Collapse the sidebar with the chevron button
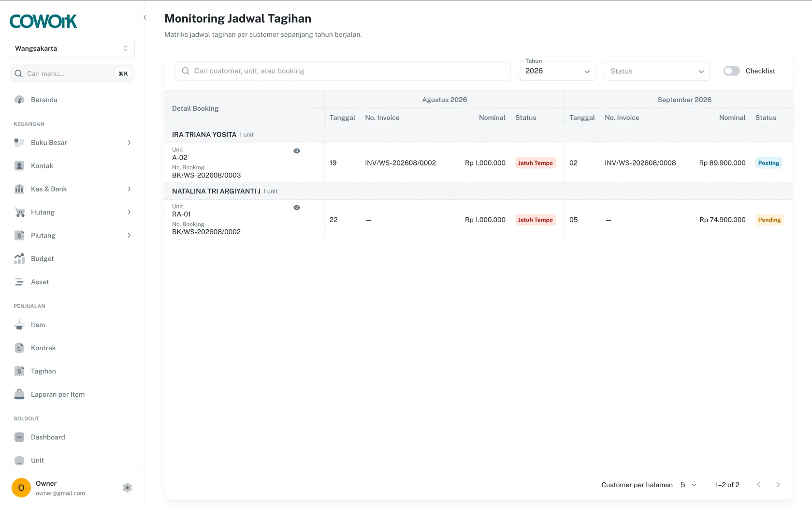 pos(145,17)
